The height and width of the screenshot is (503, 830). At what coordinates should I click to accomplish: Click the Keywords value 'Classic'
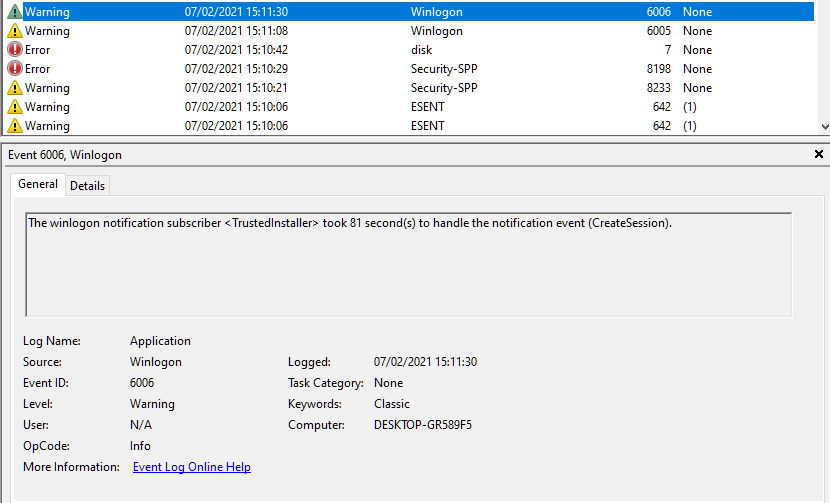(392, 404)
